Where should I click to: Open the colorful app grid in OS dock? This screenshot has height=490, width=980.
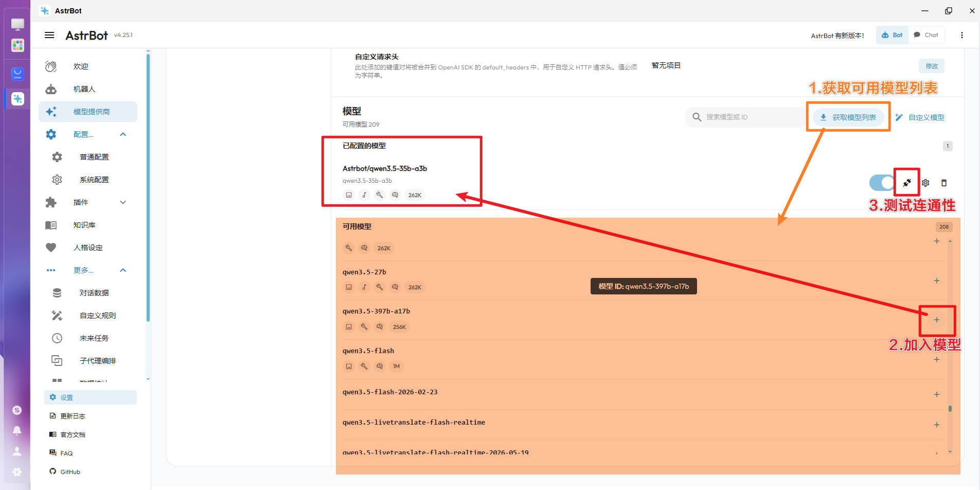tap(17, 45)
